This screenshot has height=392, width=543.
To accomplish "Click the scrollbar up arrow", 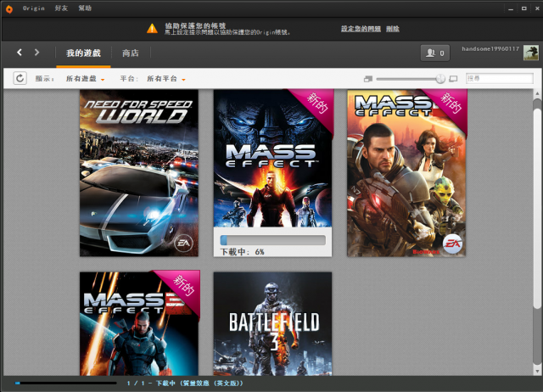I will (537, 93).
